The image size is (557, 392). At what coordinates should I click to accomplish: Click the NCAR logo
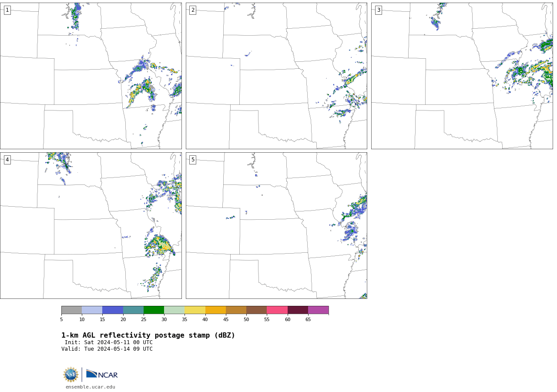(102, 374)
